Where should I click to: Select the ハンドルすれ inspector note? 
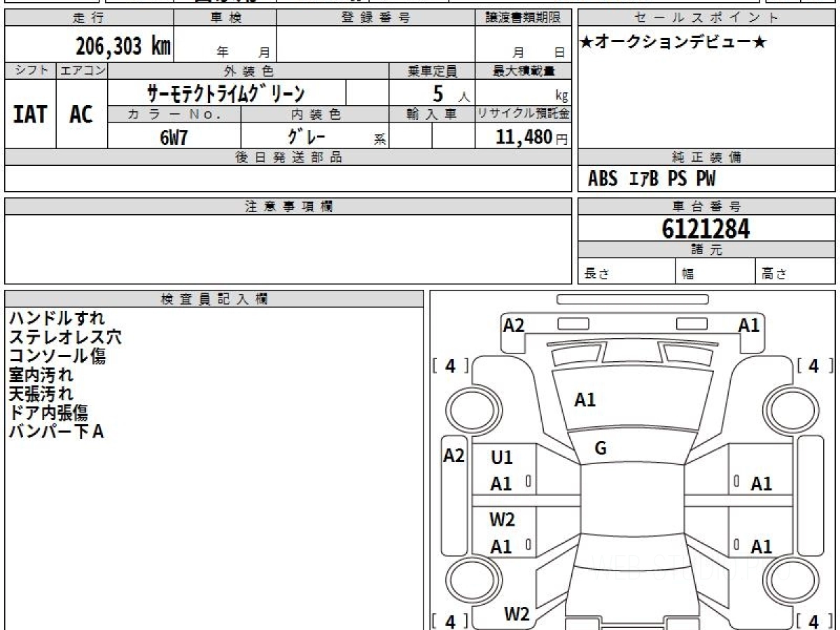57,318
